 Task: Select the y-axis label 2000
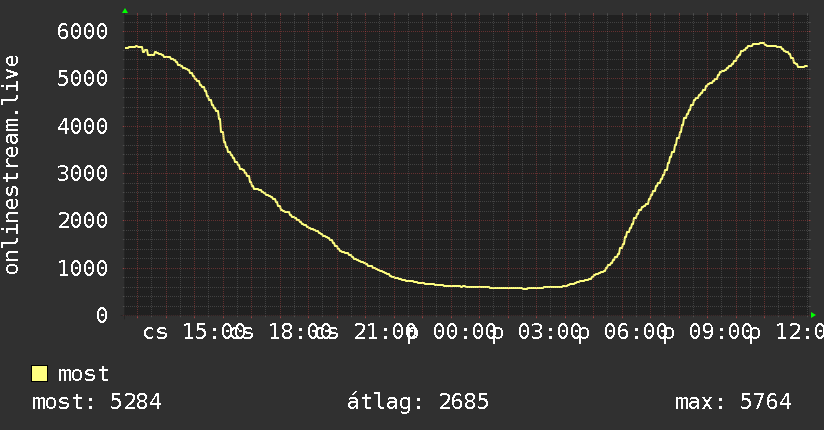click(83, 221)
